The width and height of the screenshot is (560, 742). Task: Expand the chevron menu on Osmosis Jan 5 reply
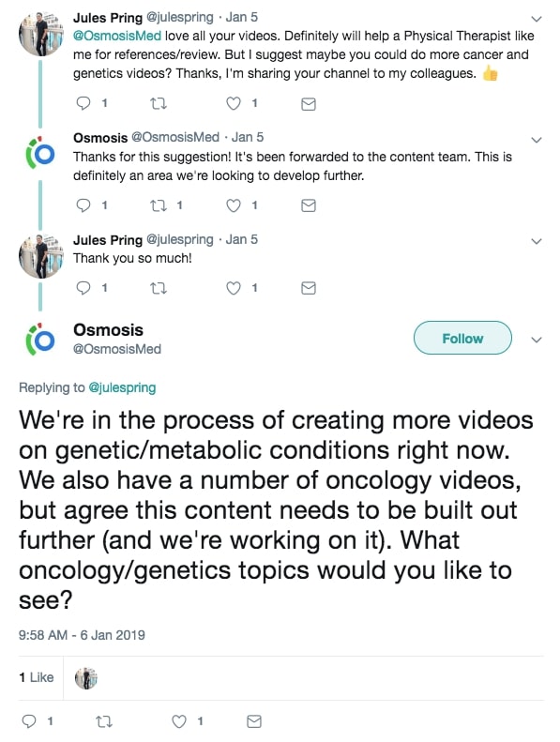click(x=537, y=140)
